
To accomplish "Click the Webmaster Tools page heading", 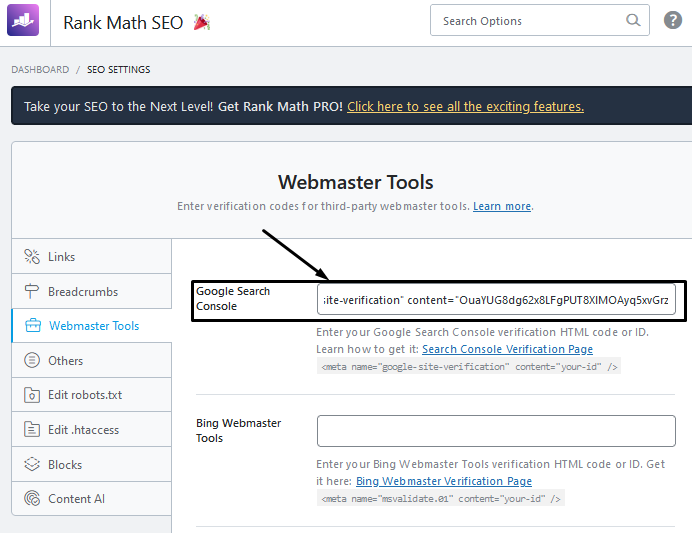I will 356,182.
